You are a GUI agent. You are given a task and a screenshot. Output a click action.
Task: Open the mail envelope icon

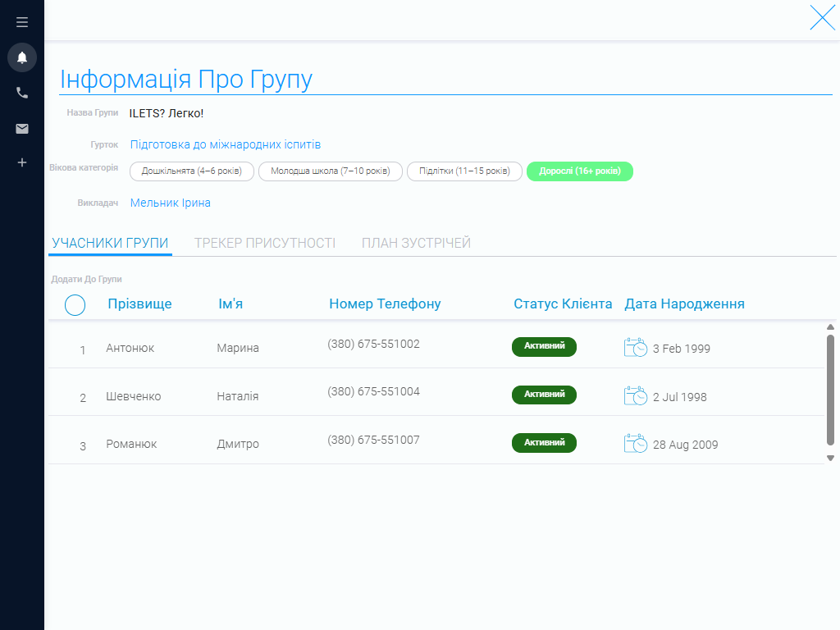click(x=22, y=129)
